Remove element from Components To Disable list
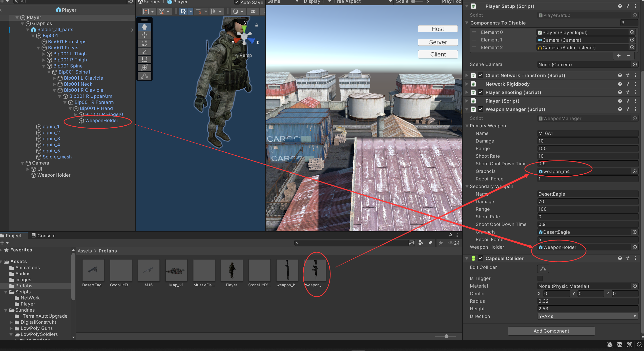 point(628,56)
